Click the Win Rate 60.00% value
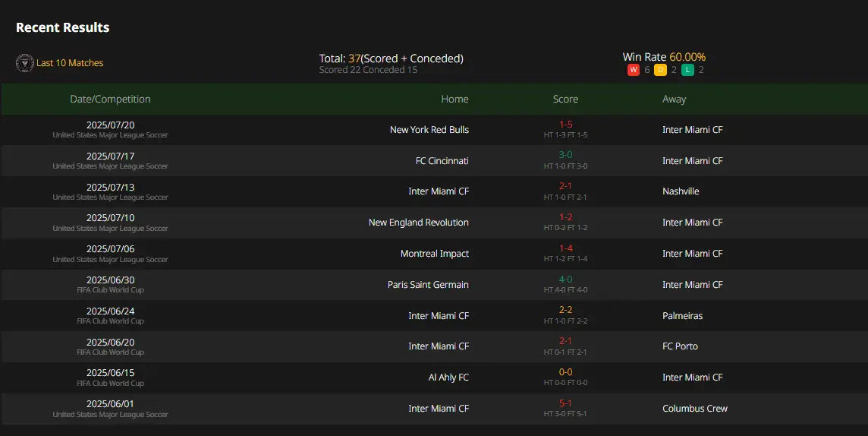Viewport: 868px width, 436px height. tap(687, 57)
